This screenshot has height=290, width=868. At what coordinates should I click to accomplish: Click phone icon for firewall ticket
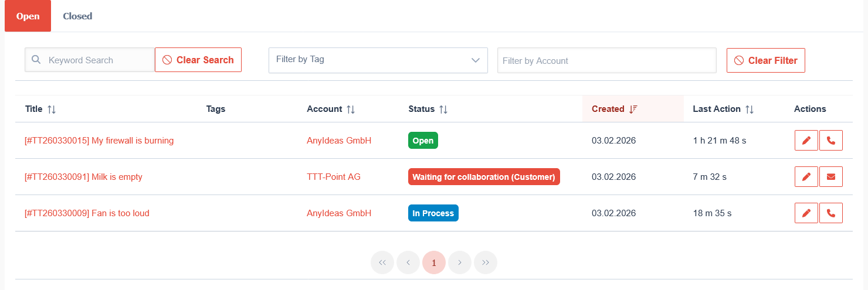point(830,141)
